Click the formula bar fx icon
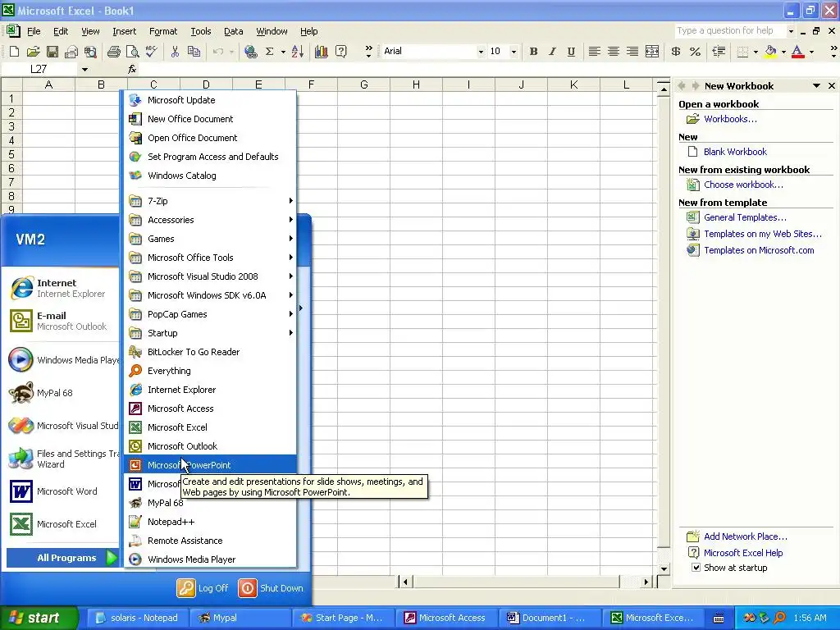The width and height of the screenshot is (840, 630). 132,69
